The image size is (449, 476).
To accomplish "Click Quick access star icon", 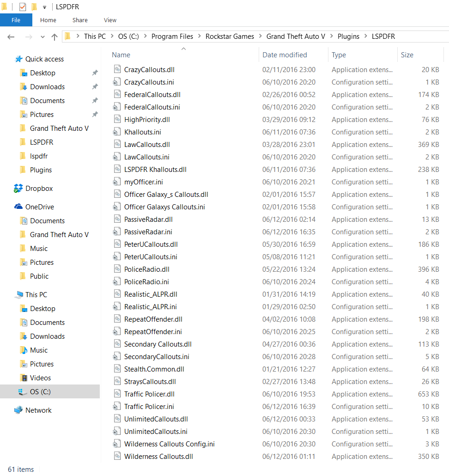I will point(19,59).
